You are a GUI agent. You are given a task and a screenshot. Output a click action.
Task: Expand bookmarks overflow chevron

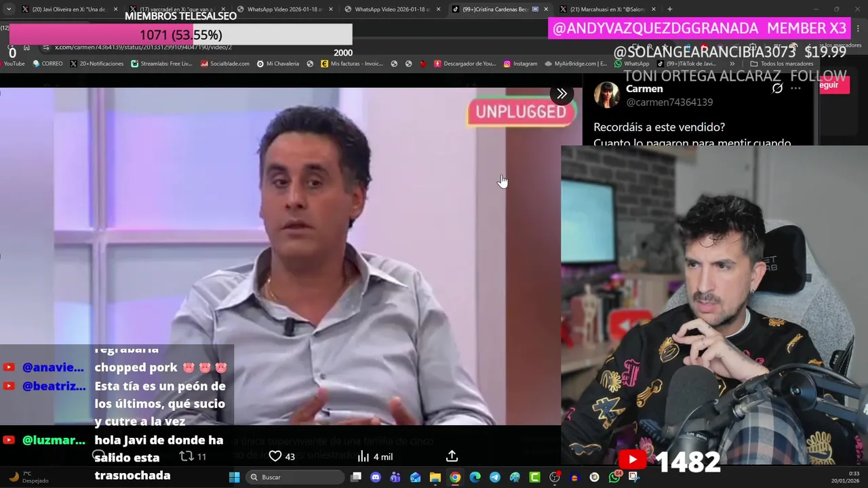pyautogui.click(x=732, y=64)
